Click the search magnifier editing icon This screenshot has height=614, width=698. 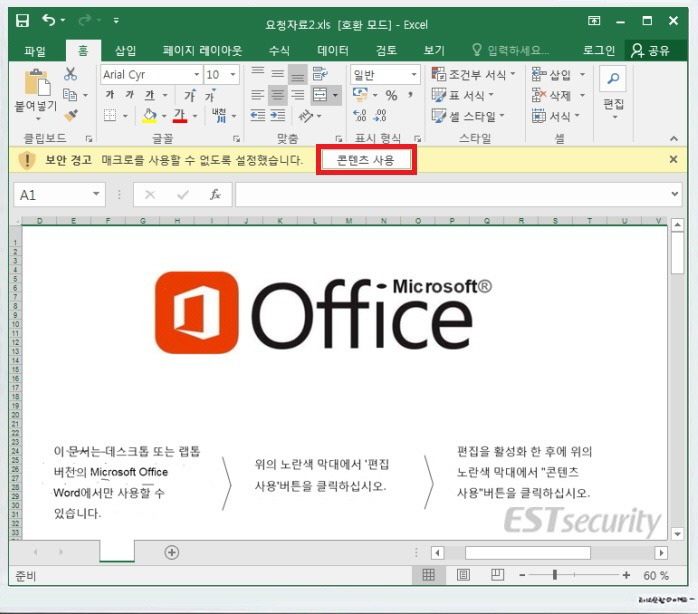[x=613, y=78]
